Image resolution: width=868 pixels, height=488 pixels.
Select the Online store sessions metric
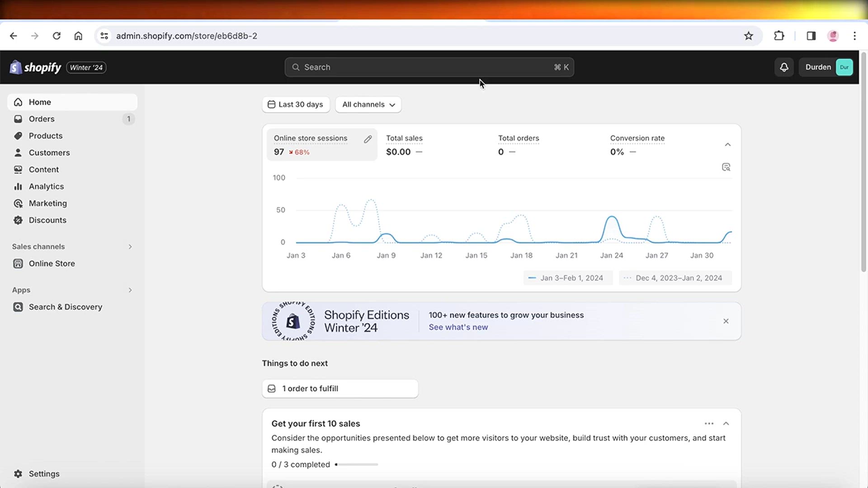click(322, 145)
